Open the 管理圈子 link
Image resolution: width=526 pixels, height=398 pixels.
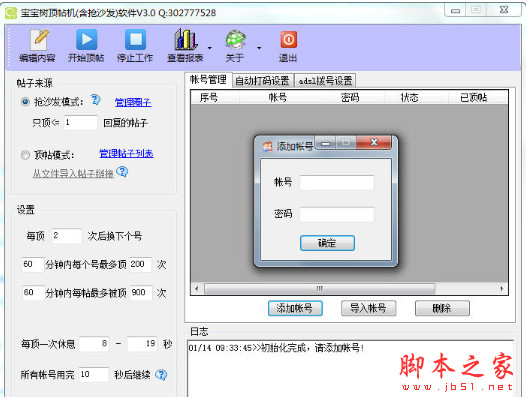(133, 102)
